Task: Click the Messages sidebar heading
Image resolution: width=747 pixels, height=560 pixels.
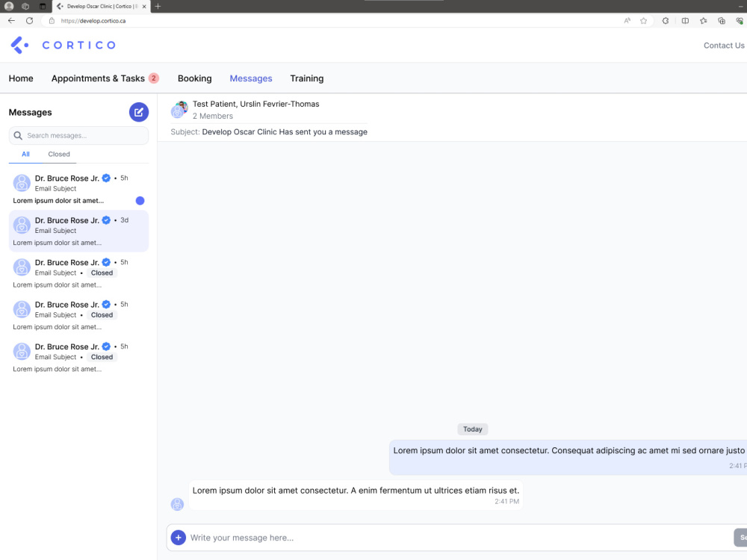Action: tap(31, 113)
